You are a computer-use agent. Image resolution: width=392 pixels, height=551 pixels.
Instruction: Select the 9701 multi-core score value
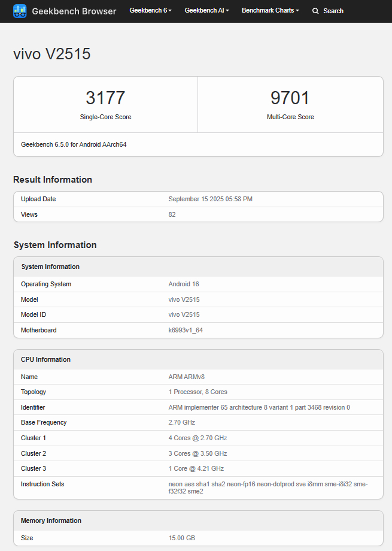click(x=290, y=98)
